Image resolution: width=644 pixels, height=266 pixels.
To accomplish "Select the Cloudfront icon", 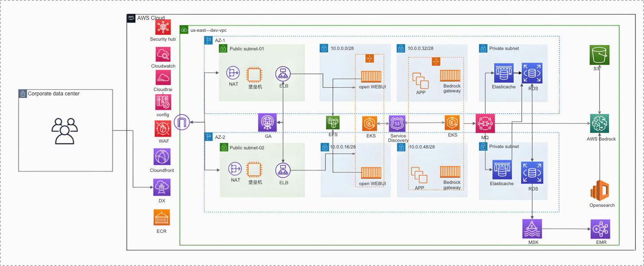I will tap(162, 157).
